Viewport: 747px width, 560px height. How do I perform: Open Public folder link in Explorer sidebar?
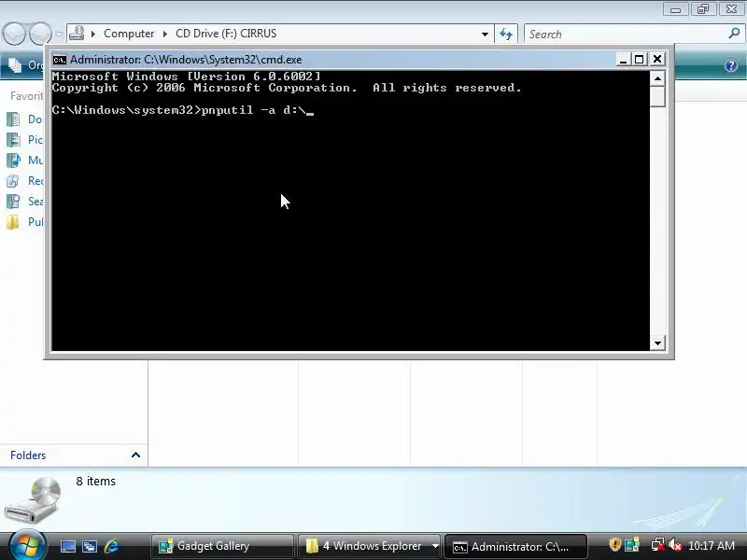pos(25,221)
